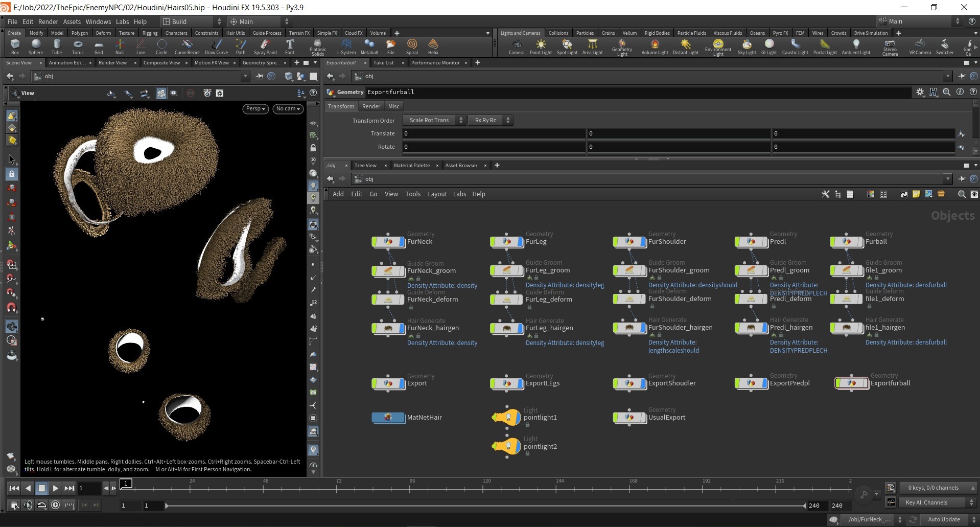Screen dimensions: 980x527
Task: Add a Camera from shelf
Action: pos(517,47)
